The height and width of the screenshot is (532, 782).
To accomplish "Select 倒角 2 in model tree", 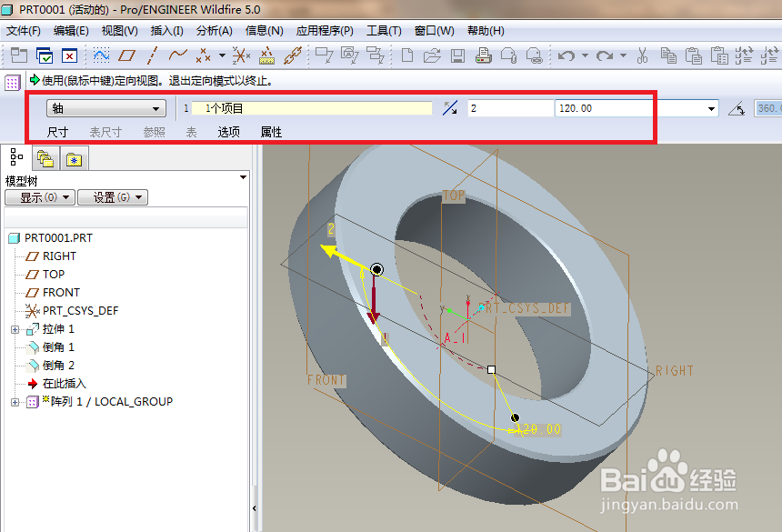I will (x=50, y=366).
